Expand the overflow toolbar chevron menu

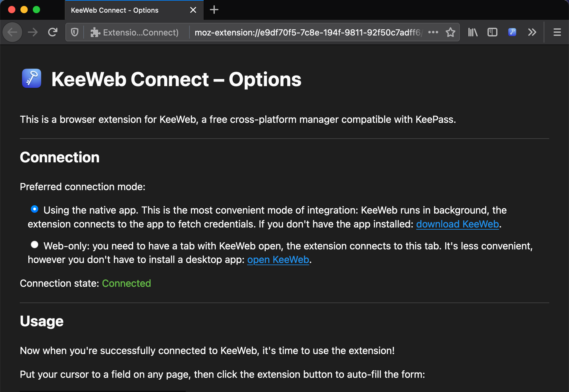[x=532, y=32]
